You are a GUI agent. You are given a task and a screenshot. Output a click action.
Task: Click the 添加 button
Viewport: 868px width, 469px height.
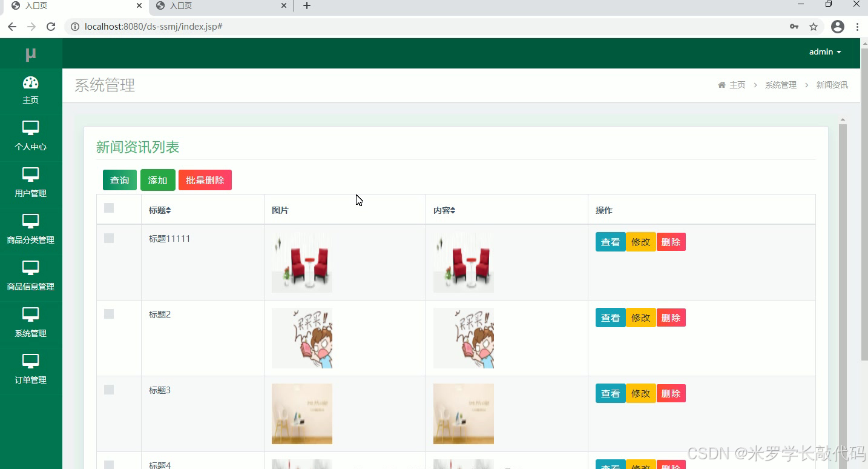158,180
